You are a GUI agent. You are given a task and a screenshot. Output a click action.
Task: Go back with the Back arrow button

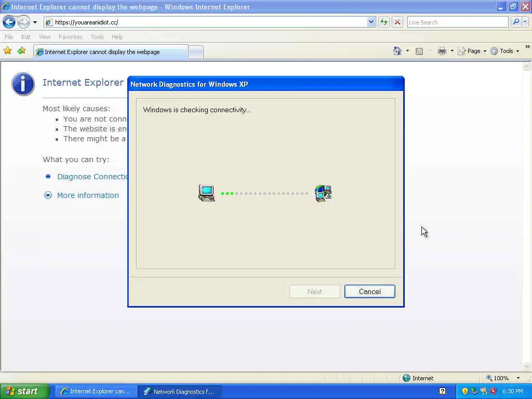9,22
